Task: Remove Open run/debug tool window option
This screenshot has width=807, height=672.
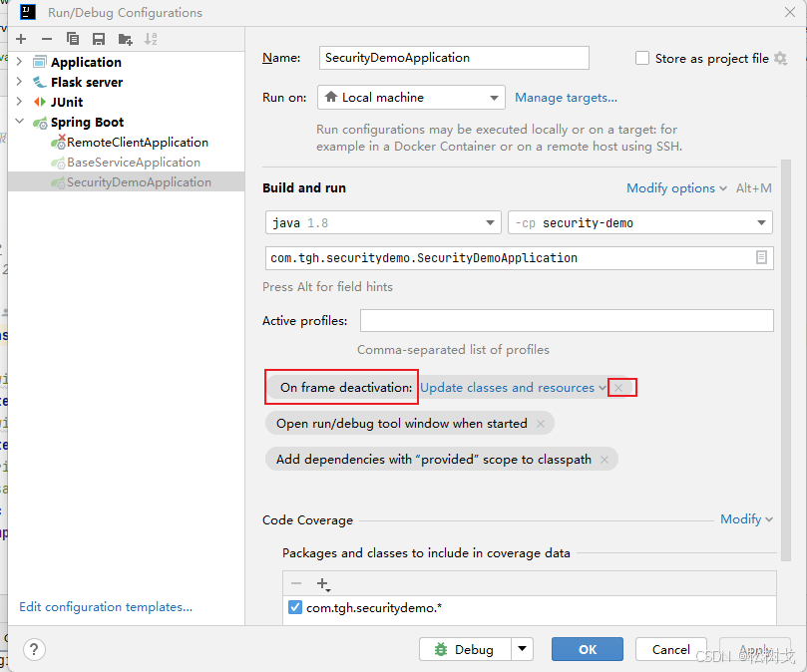Action: (x=541, y=424)
